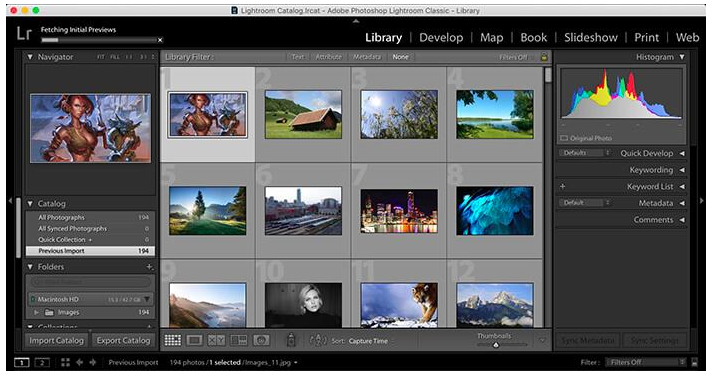Image resolution: width=714 pixels, height=371 pixels.
Task: Select None in Library Filter bar
Action: (x=400, y=57)
